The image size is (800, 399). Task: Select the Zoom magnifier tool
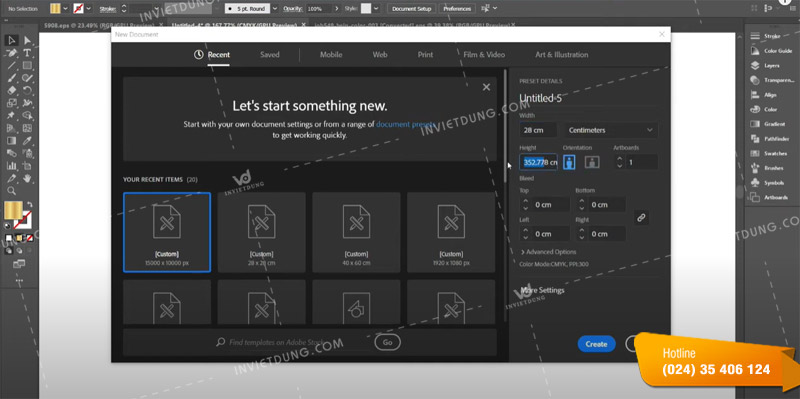point(12,191)
